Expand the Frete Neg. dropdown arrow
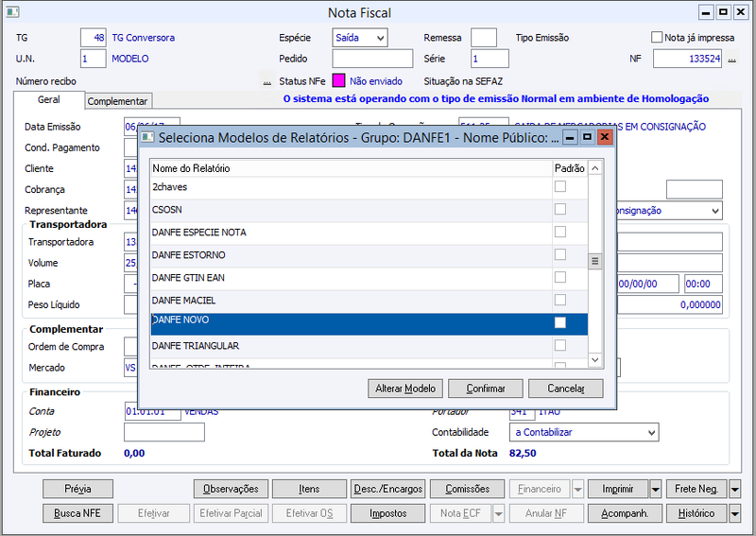Viewport: 756px width, 536px height. (734, 489)
